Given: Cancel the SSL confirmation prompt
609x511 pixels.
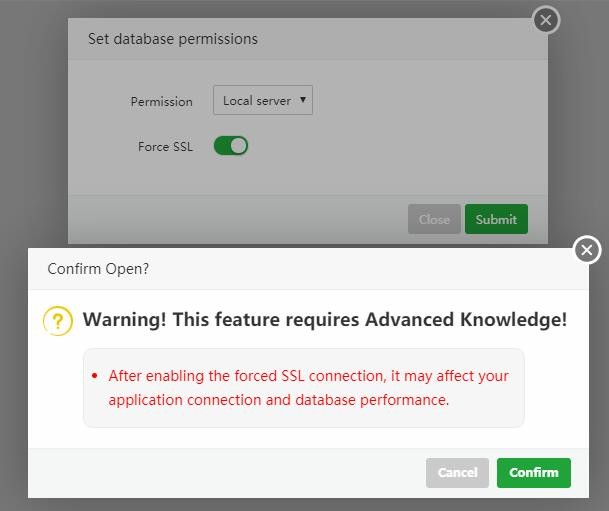Looking at the screenshot, I should [457, 473].
